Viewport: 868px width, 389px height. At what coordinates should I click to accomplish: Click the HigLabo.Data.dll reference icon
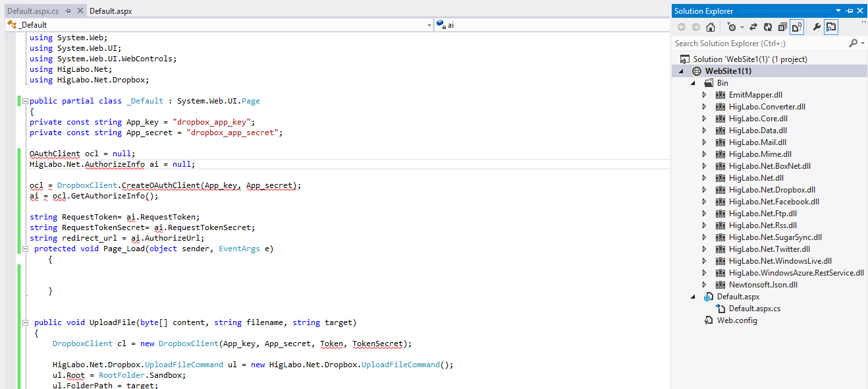(720, 131)
